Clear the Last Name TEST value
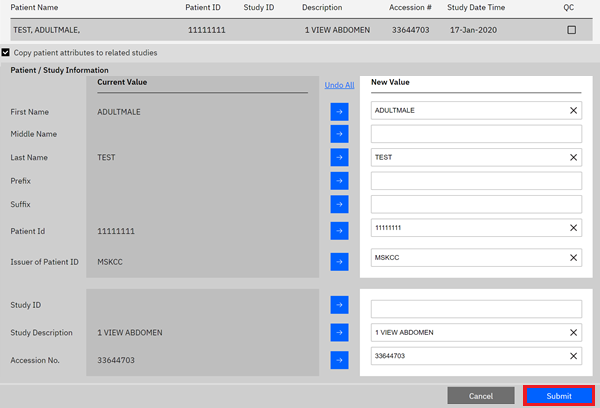This screenshot has height=408, width=600. tap(573, 157)
